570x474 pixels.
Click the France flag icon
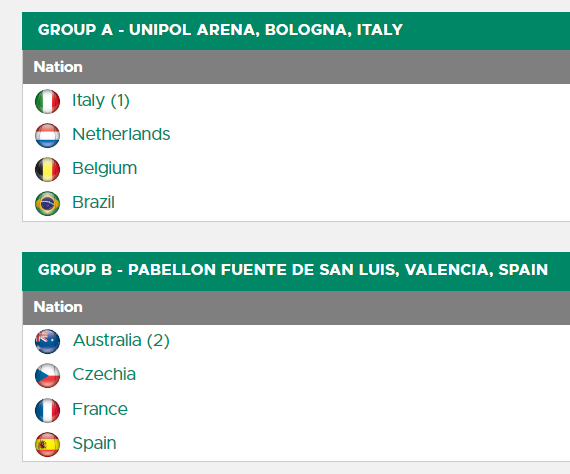point(47,410)
